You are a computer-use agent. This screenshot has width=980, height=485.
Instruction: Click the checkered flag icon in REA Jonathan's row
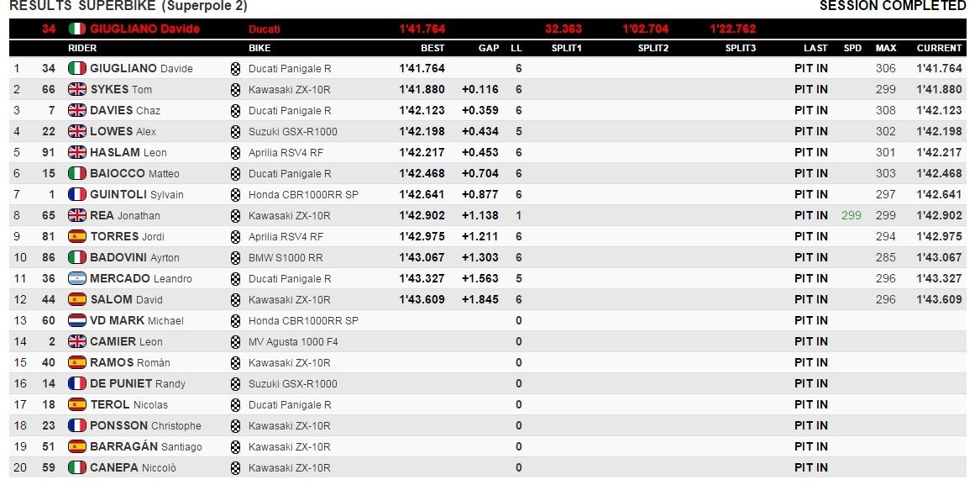[x=236, y=216]
